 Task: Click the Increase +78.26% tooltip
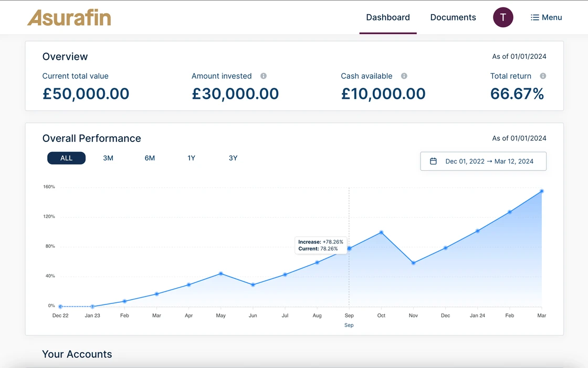tap(321, 245)
